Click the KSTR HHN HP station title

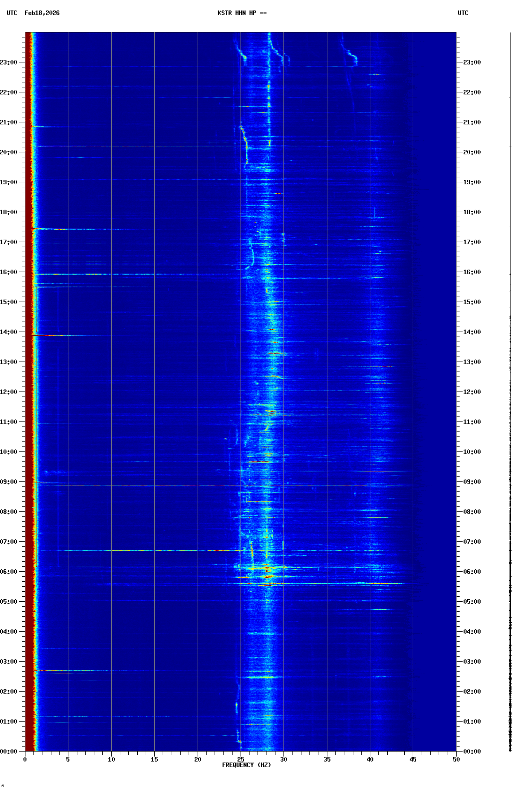tap(242, 13)
